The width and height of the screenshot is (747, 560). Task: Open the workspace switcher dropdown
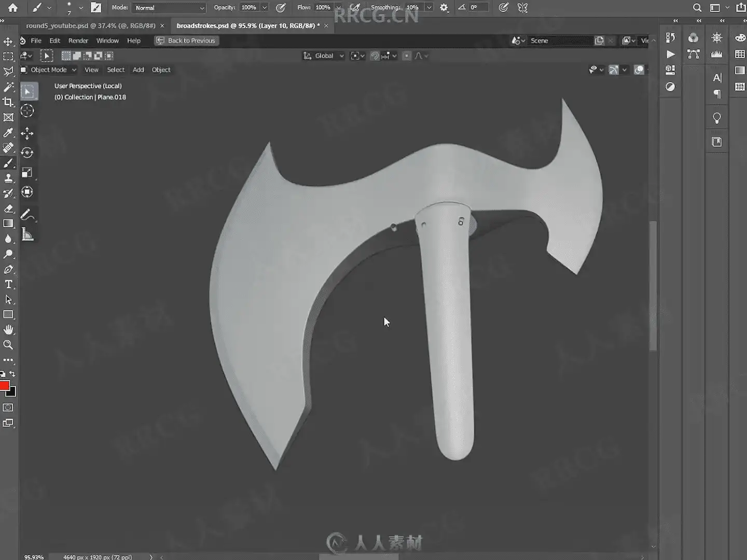tap(718, 8)
